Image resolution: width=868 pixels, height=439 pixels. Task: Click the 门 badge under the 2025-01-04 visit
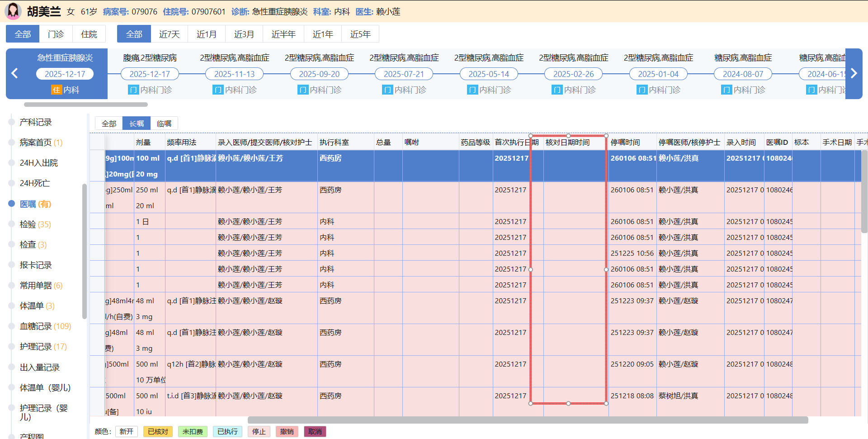(x=642, y=90)
